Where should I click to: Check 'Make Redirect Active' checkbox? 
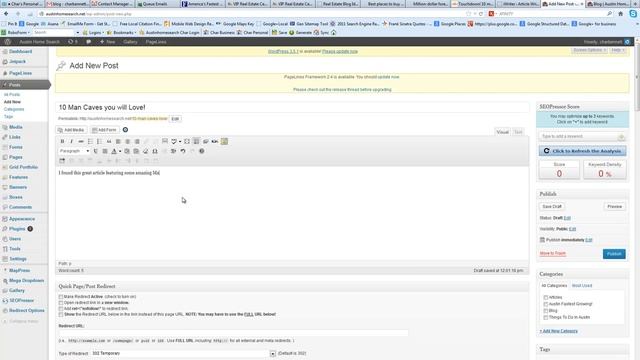pyautogui.click(x=61, y=297)
